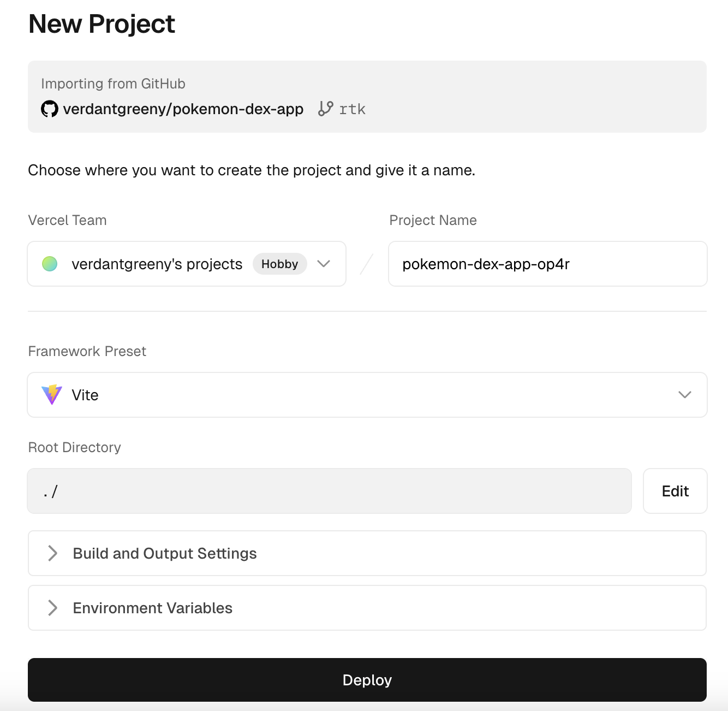Click the slash separator between team and name
Viewport: 728px width, 711px height.
pyautogui.click(x=367, y=264)
